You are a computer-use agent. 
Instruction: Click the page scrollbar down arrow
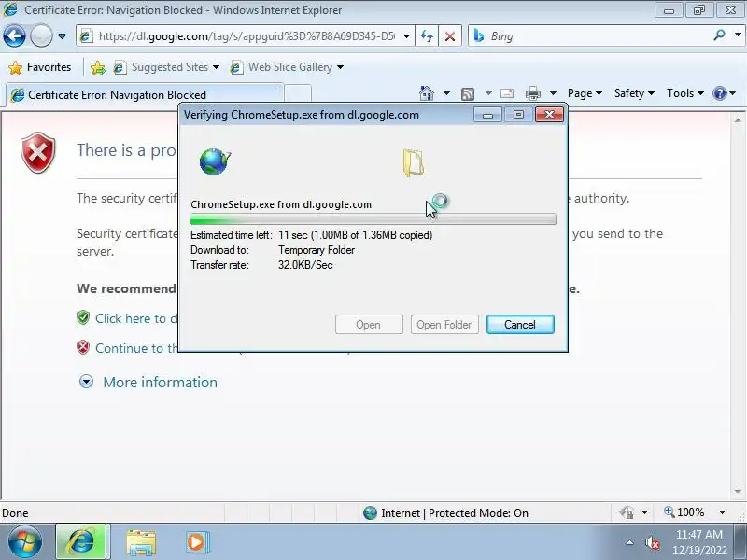[x=738, y=491]
